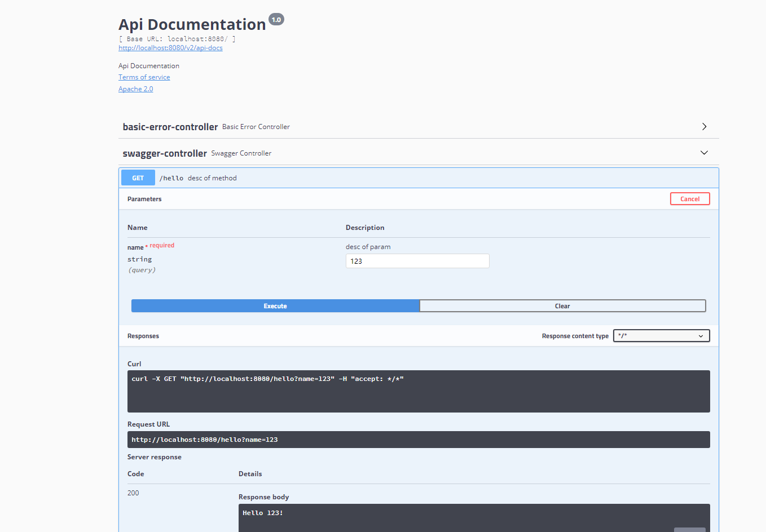
Task: Click the basic-error-controller heading
Action: coord(170,127)
